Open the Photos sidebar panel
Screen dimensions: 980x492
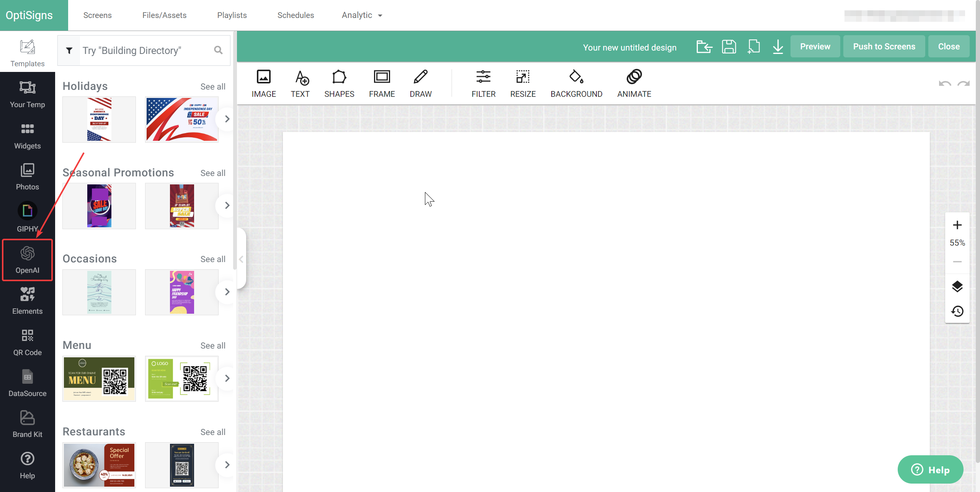[x=27, y=177]
